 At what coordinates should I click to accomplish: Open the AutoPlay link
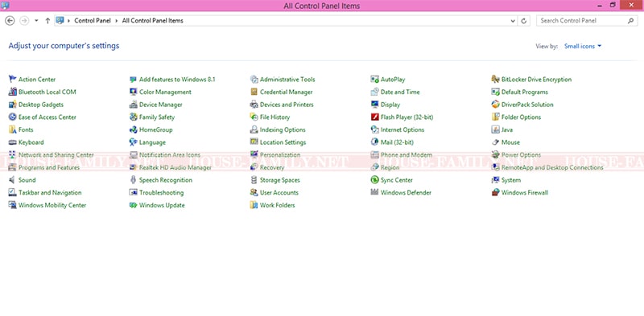[393, 80]
